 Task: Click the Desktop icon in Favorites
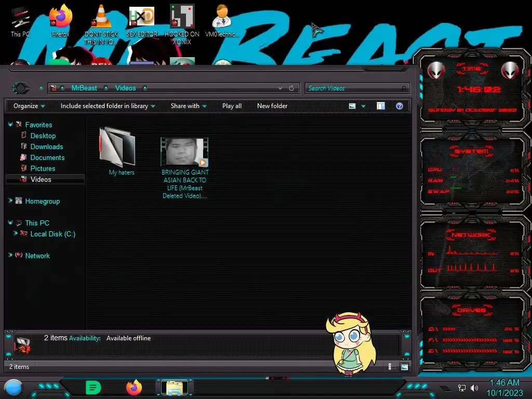coord(24,136)
